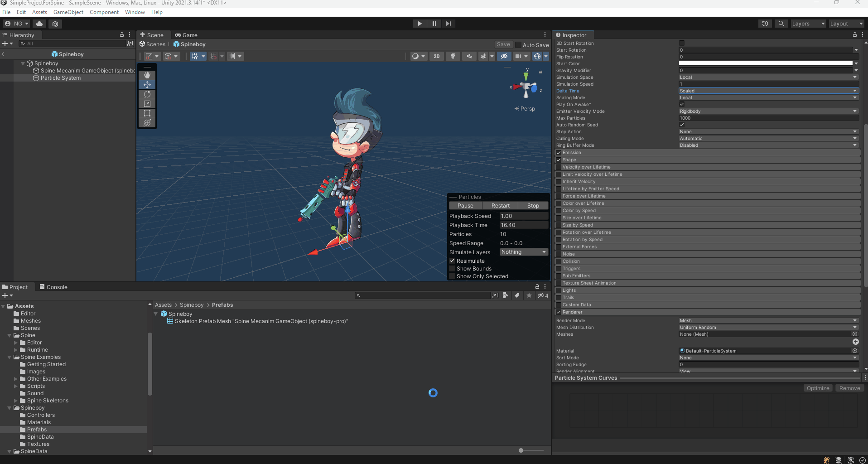Open the Start Color swatch

point(766,64)
